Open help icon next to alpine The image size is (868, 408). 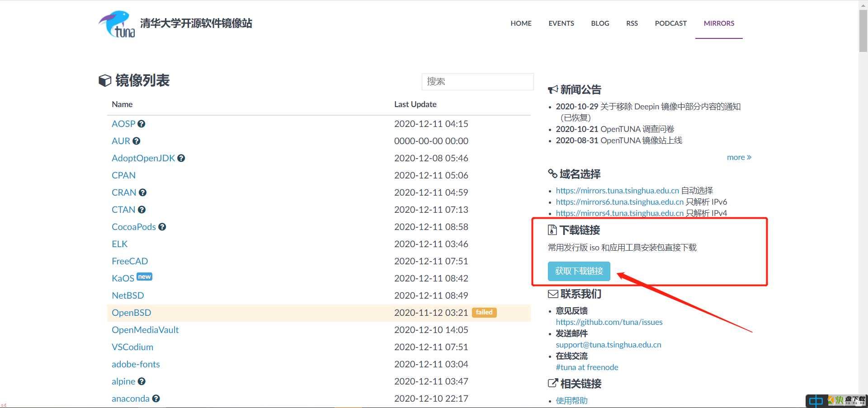coord(142,381)
